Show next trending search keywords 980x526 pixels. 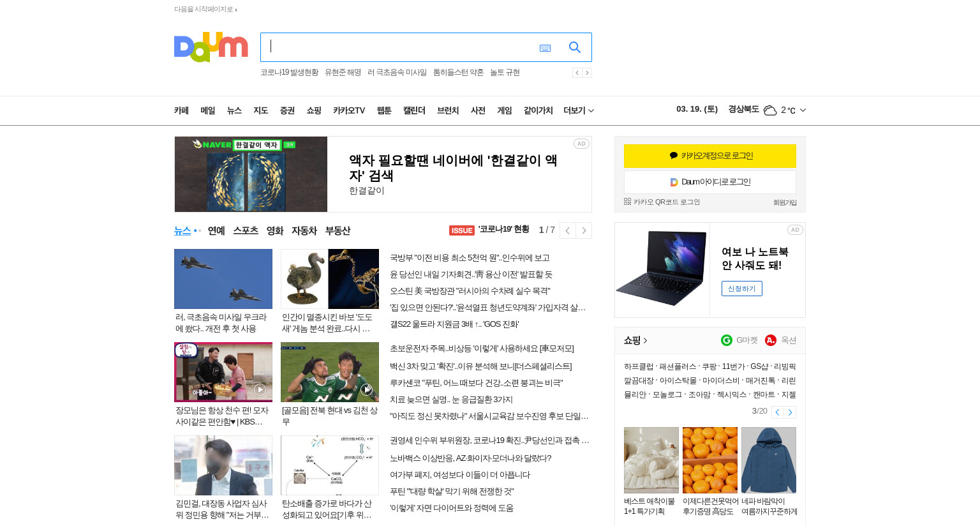click(x=587, y=73)
